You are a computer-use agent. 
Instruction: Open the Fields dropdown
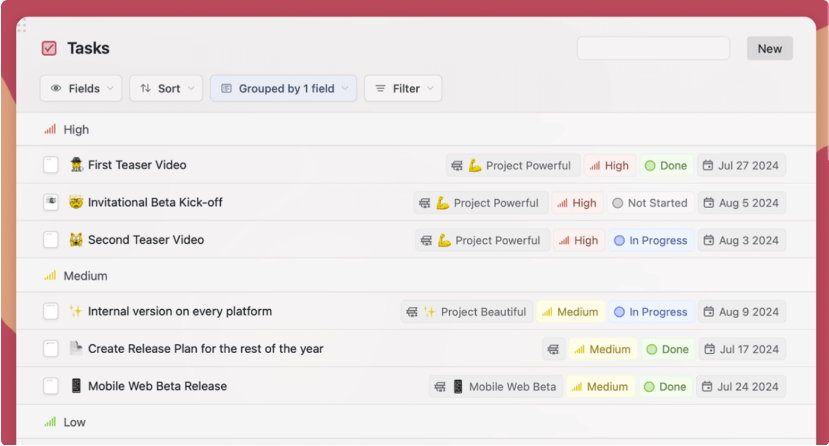click(x=81, y=89)
